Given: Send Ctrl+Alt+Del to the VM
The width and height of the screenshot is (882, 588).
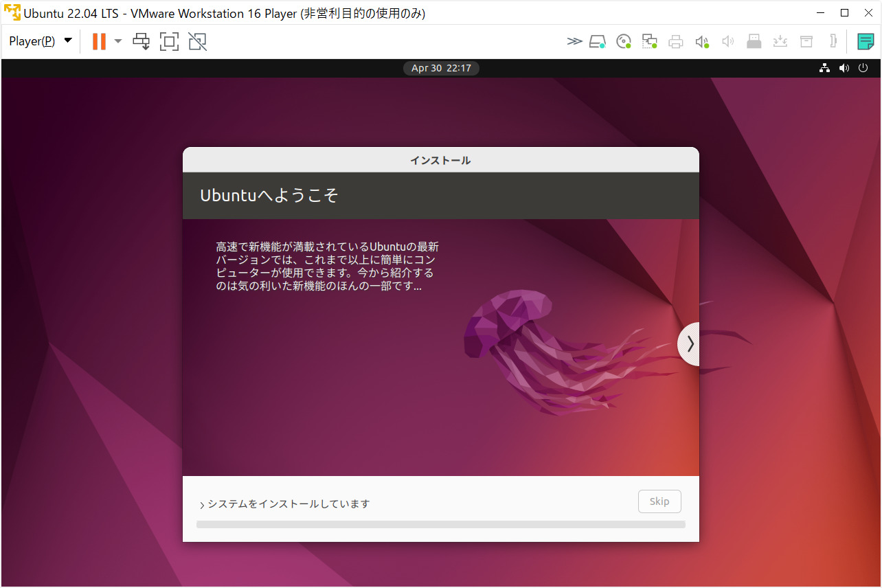Looking at the screenshot, I should [x=142, y=41].
